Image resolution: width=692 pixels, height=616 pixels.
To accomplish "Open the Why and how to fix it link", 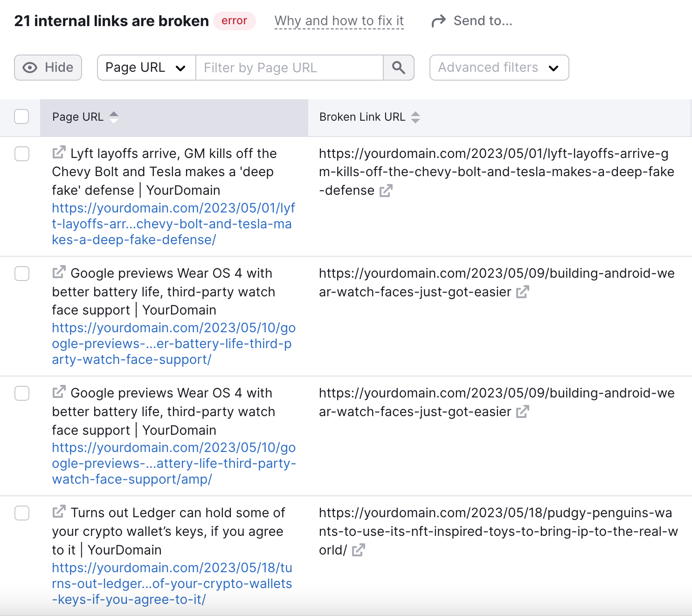I will 339,21.
